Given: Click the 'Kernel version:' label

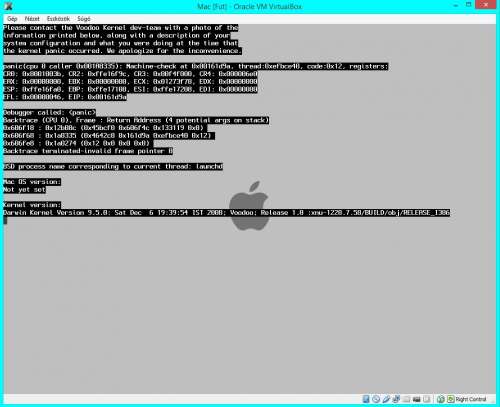Looking at the screenshot, I should coord(32,205).
